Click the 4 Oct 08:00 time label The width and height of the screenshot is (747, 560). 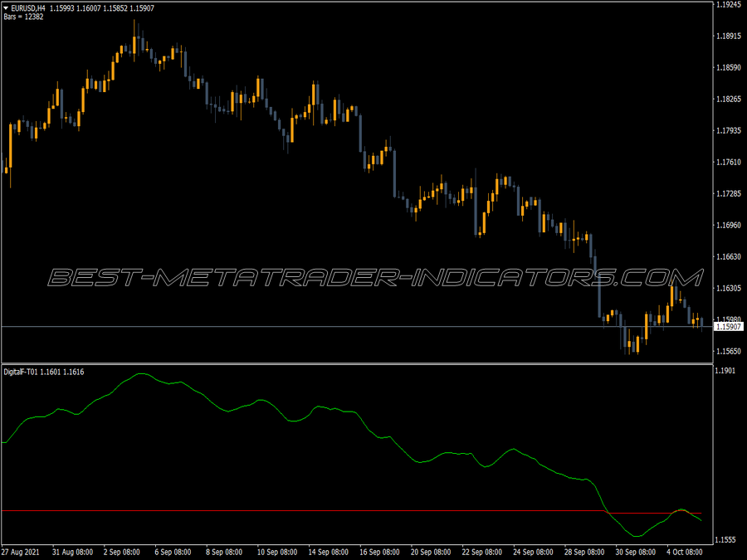[685, 553]
